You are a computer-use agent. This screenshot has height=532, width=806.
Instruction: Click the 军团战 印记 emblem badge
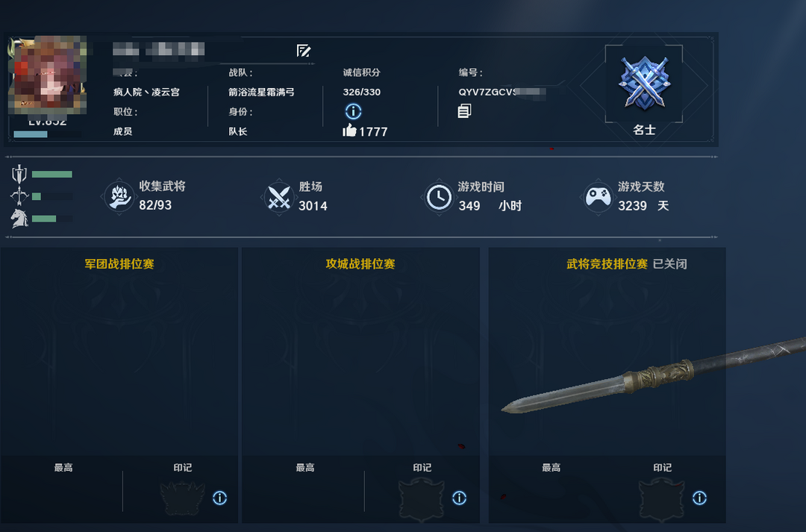coord(183,498)
